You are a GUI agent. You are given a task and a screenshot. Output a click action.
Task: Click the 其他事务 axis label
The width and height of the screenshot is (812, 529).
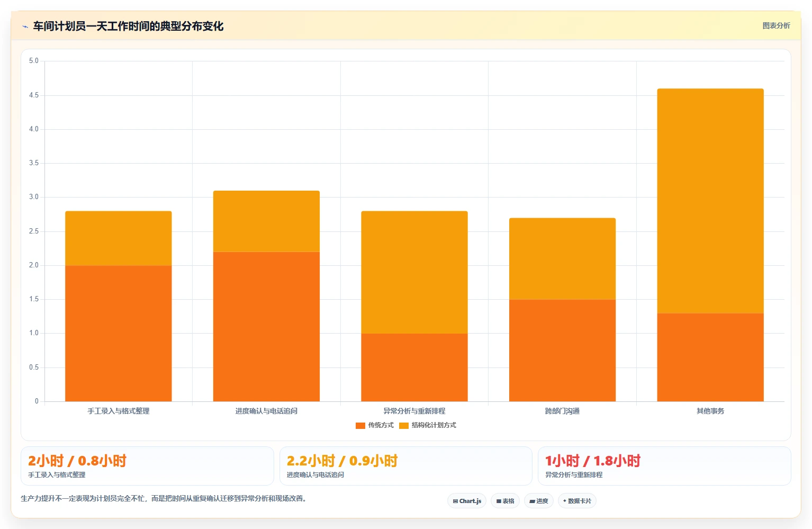tap(710, 411)
